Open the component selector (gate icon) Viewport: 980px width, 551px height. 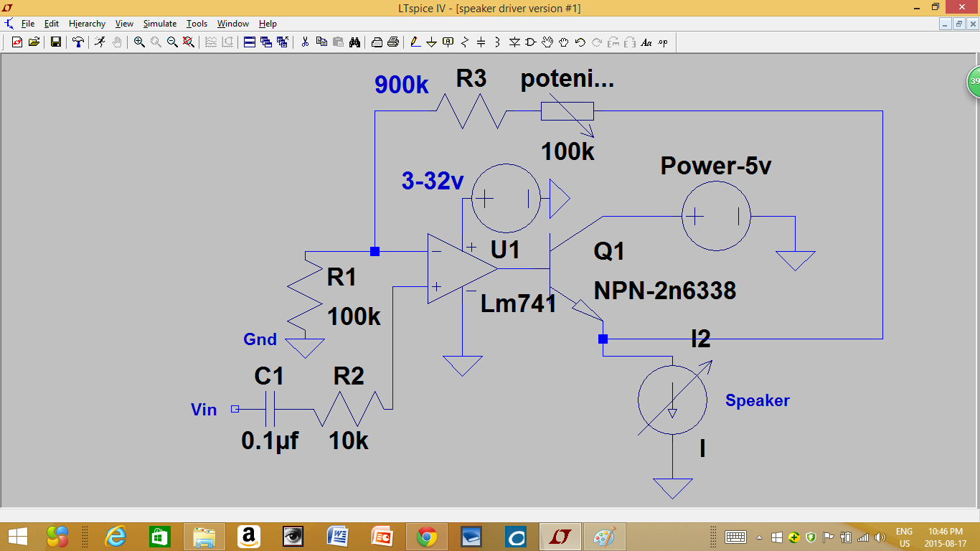tap(530, 42)
